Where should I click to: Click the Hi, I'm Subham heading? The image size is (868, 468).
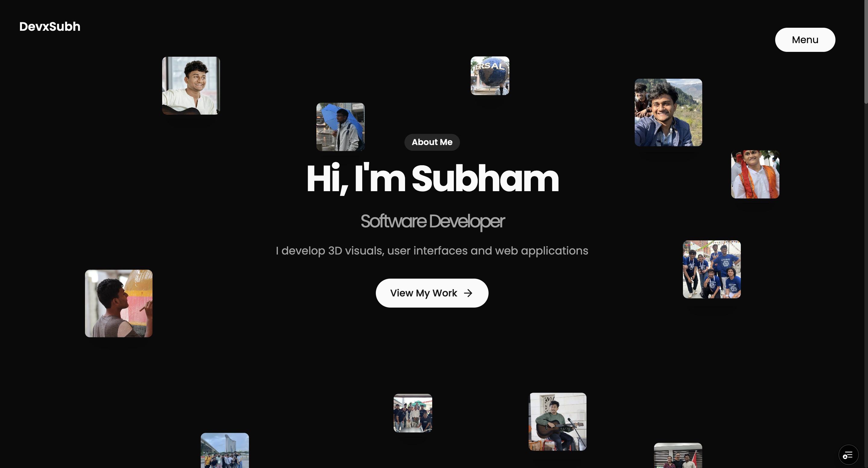[432, 179]
